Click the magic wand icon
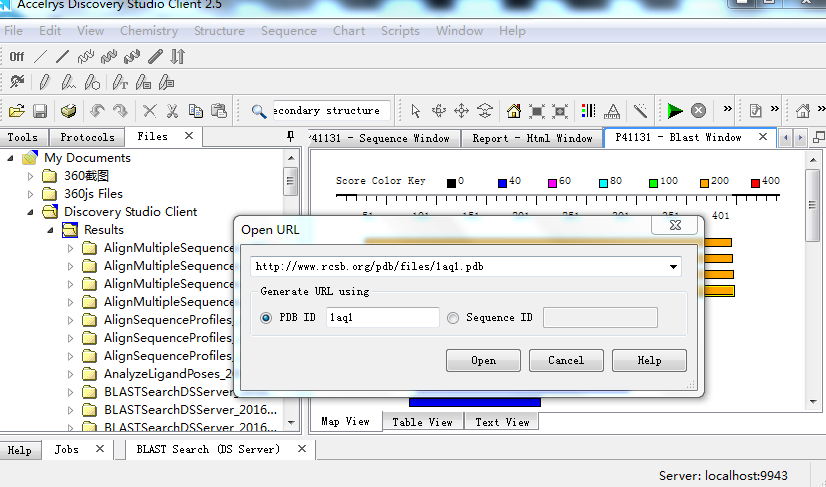The width and height of the screenshot is (826, 487). pos(640,111)
